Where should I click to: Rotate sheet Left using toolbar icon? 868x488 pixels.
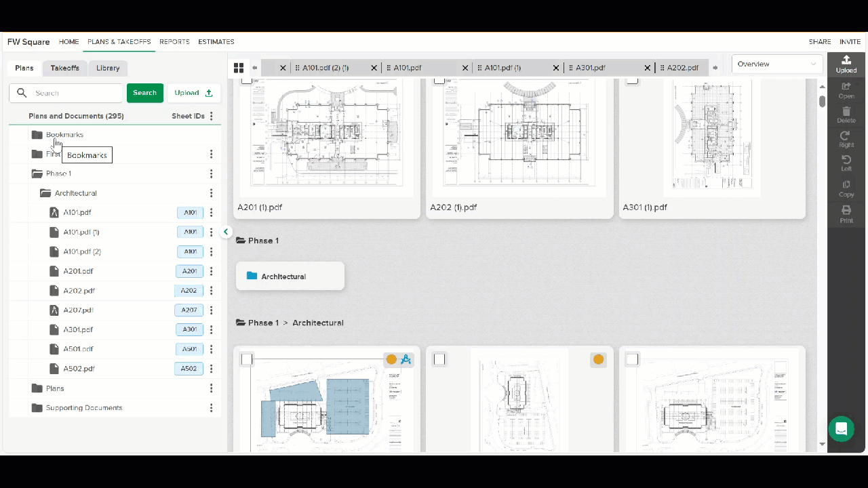pyautogui.click(x=846, y=163)
